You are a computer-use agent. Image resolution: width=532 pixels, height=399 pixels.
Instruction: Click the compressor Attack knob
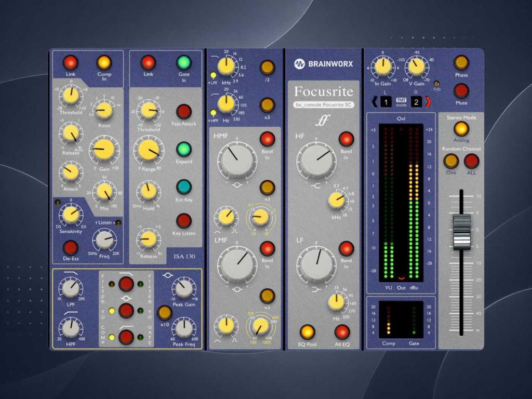(71, 171)
